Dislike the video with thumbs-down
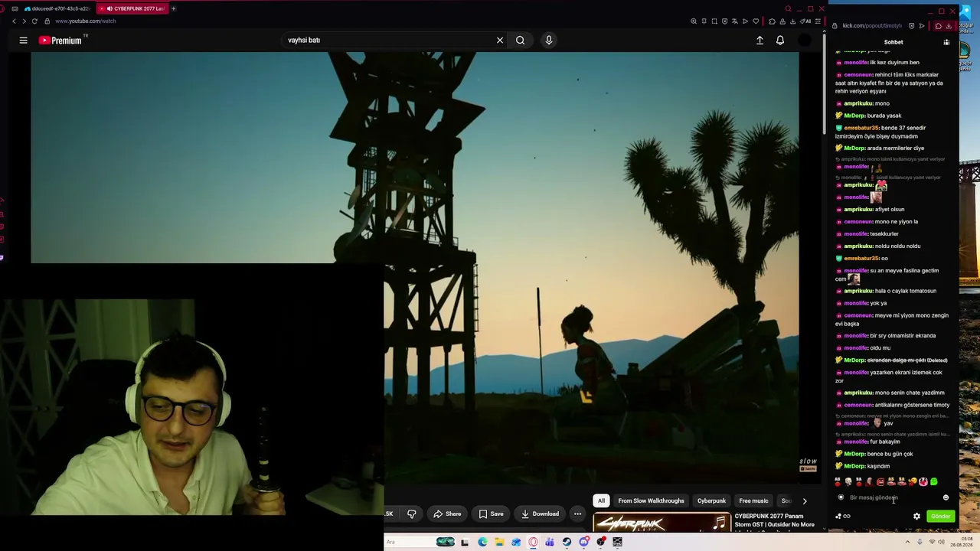 click(x=412, y=514)
